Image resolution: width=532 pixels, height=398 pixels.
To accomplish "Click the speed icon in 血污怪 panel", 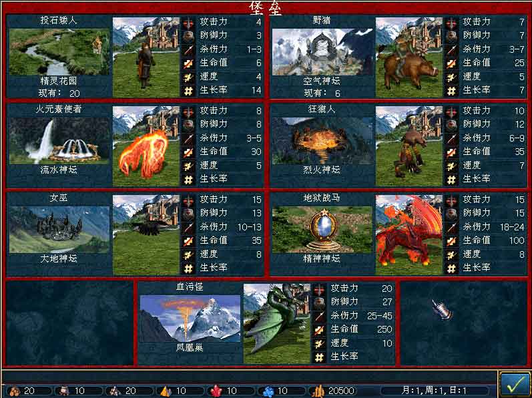I will pyautogui.click(x=319, y=344).
